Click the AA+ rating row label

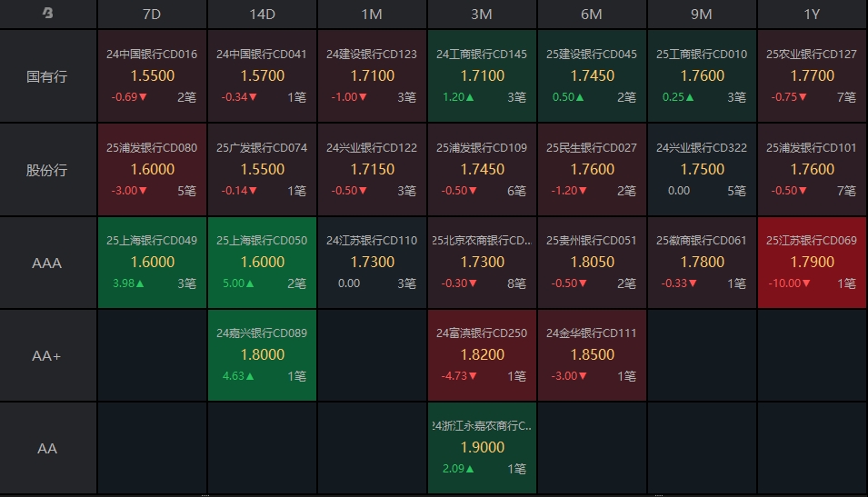coord(47,355)
